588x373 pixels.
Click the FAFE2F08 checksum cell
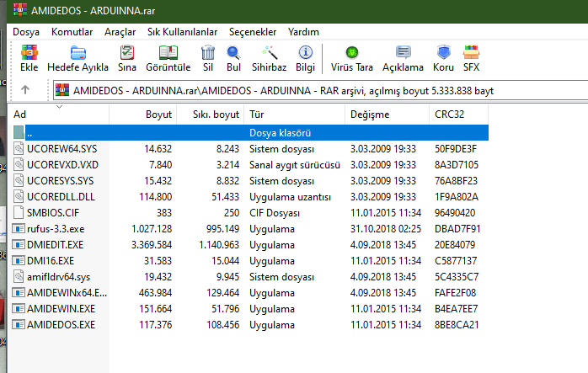[455, 293]
